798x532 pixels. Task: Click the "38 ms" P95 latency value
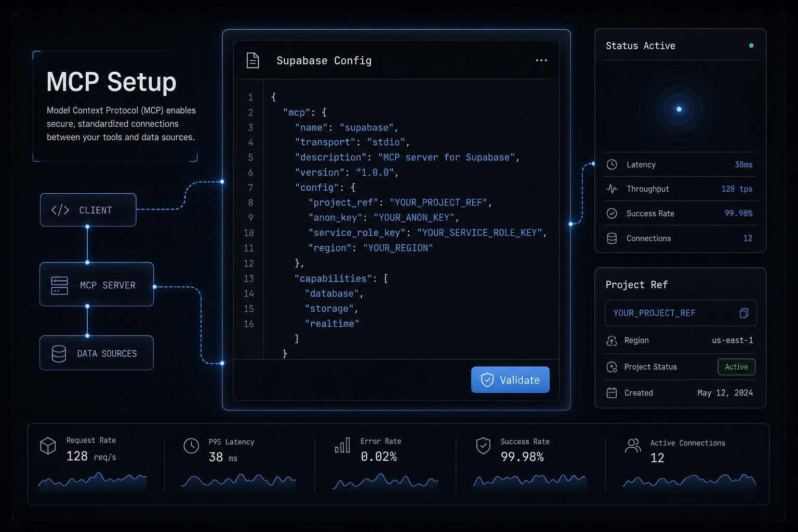coord(223,457)
